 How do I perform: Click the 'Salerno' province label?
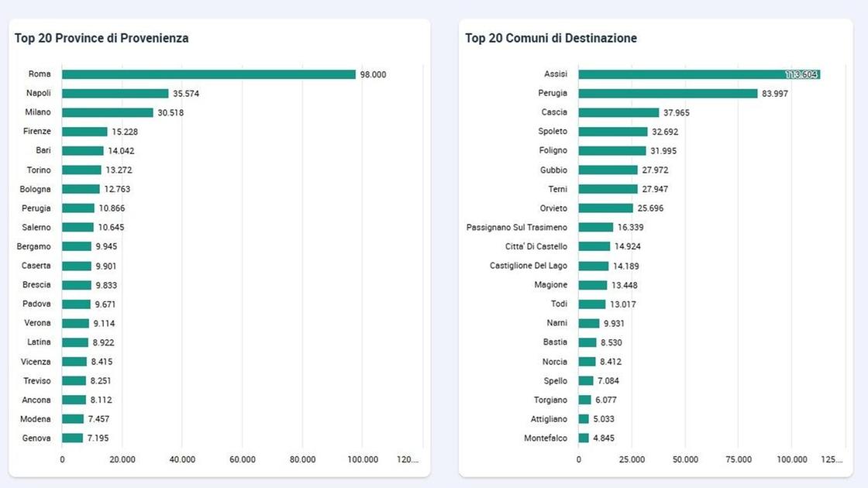coord(36,228)
